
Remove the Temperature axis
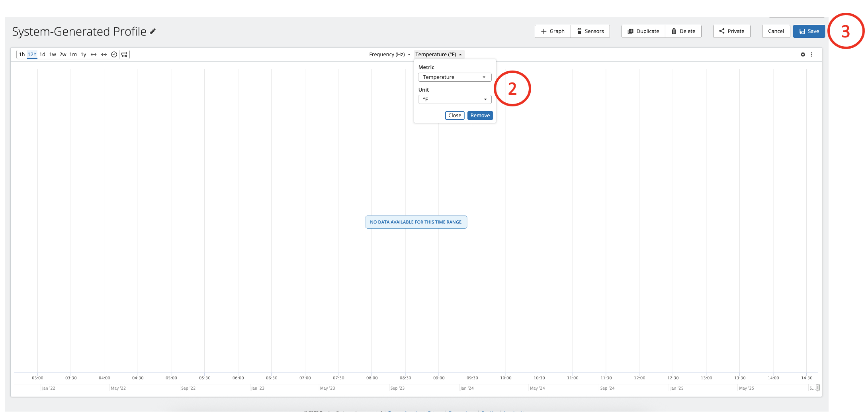(480, 116)
